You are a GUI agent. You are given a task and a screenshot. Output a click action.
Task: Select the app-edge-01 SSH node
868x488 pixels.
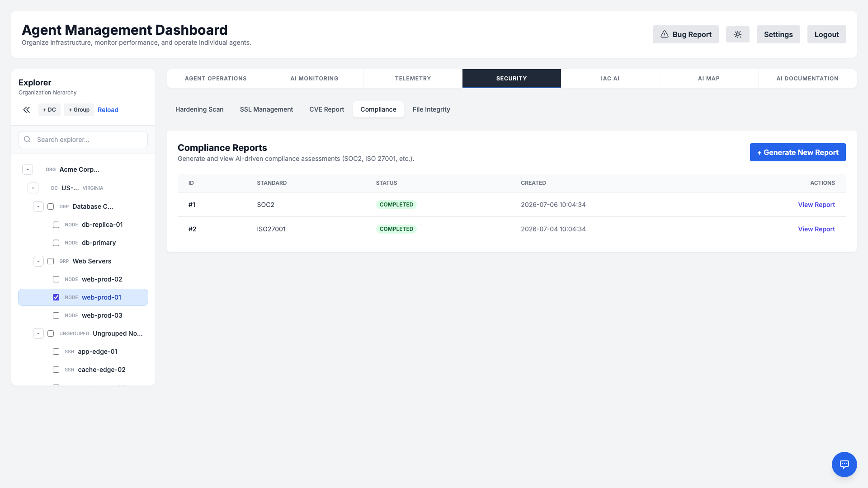(x=97, y=352)
